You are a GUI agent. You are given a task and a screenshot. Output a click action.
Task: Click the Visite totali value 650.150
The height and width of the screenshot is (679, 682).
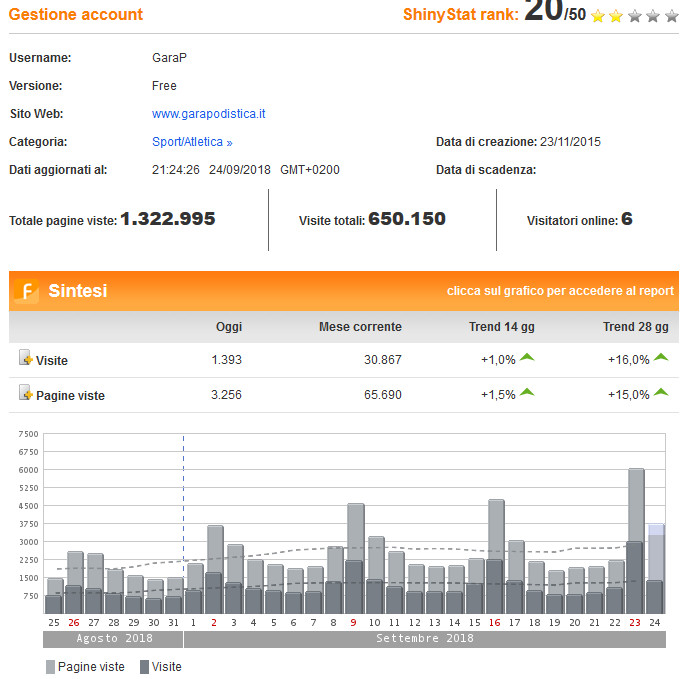tap(407, 219)
